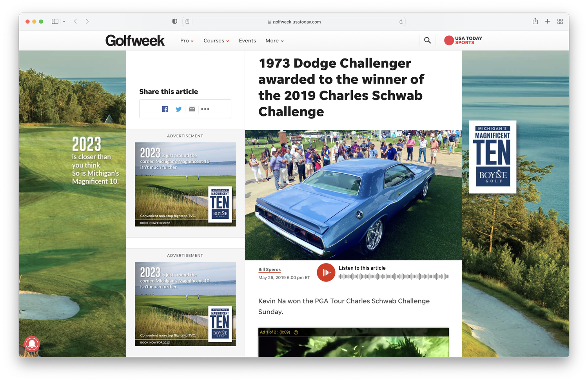Click the video ad player below article text

(x=354, y=342)
